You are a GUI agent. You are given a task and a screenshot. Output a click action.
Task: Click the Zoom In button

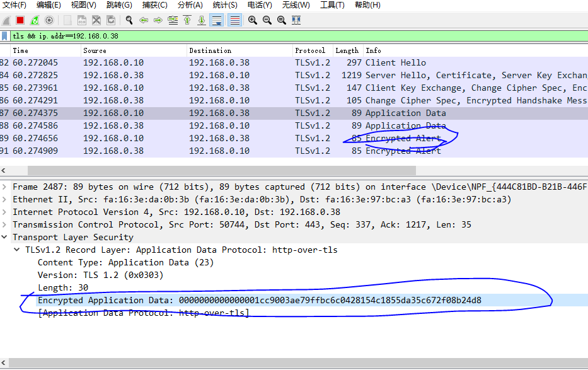(252, 20)
